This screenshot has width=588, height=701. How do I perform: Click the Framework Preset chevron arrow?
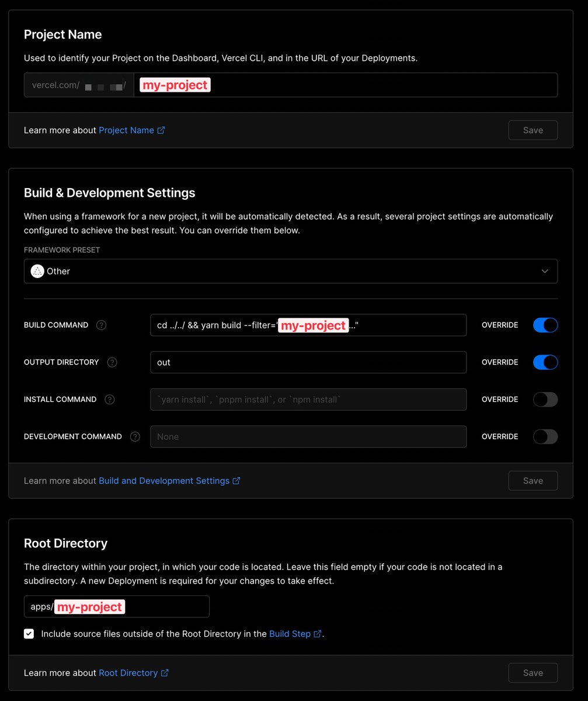545,271
